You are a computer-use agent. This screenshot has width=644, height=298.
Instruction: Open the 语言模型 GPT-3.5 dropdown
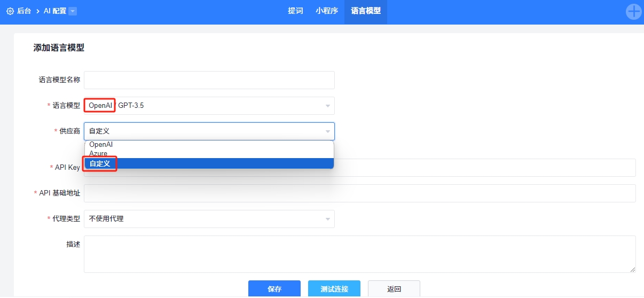point(209,106)
